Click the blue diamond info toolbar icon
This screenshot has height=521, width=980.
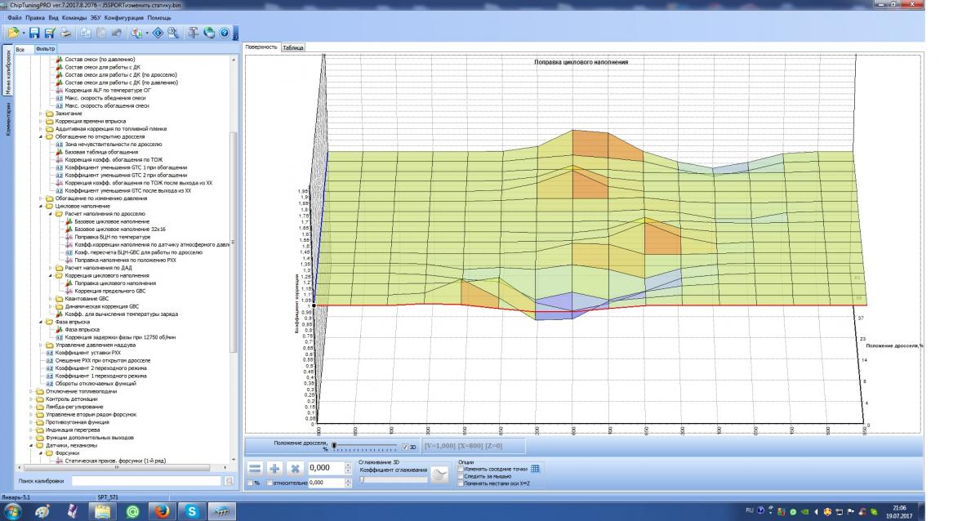click(x=158, y=33)
